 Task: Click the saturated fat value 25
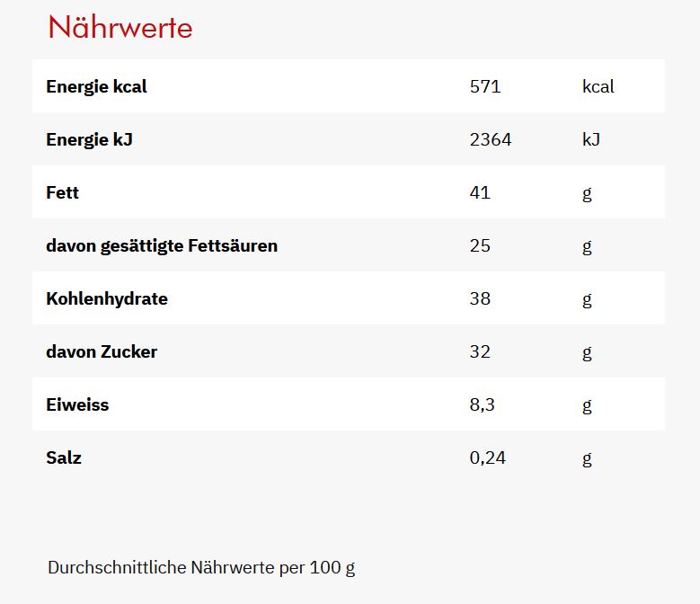click(x=480, y=245)
